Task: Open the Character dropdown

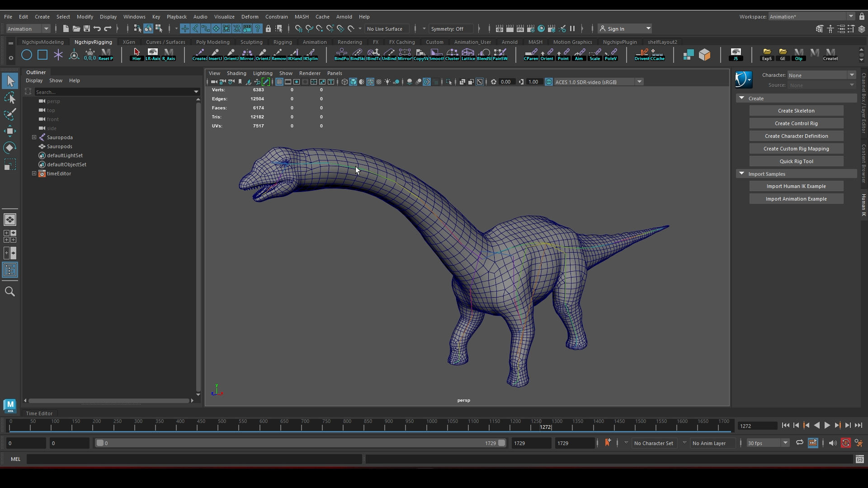Action: (821, 75)
